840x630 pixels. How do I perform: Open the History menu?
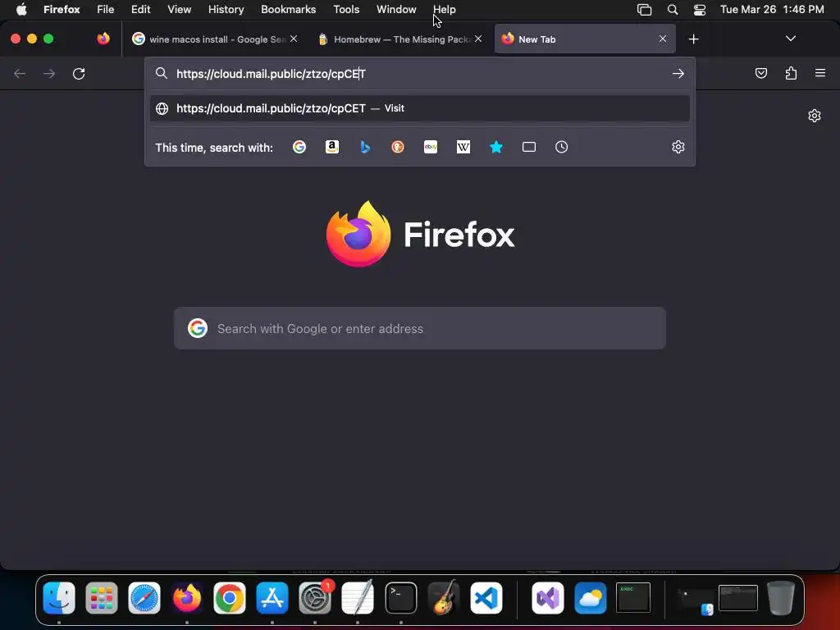coord(226,9)
